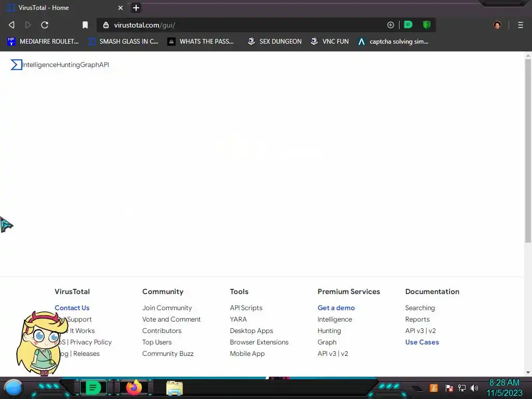This screenshot has height=399, width=532.
Task: Click the browser forward arrow
Action: coord(28,25)
